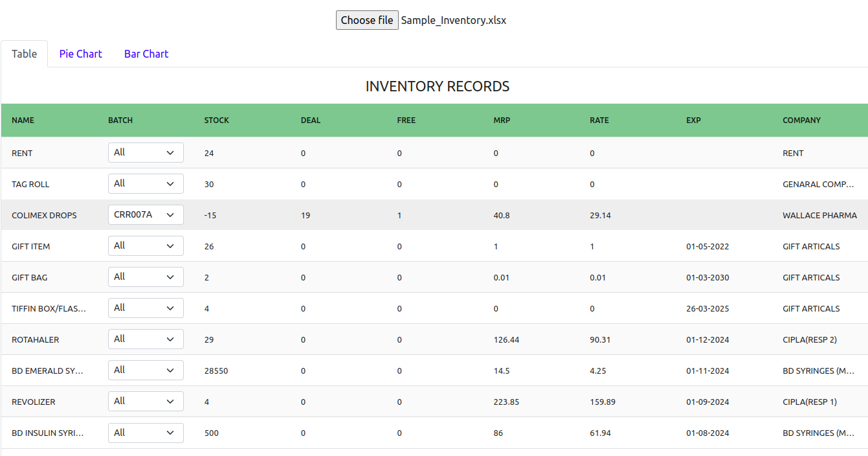Click the STOCK column header
Viewport: 868px width, 456px height.
point(216,120)
